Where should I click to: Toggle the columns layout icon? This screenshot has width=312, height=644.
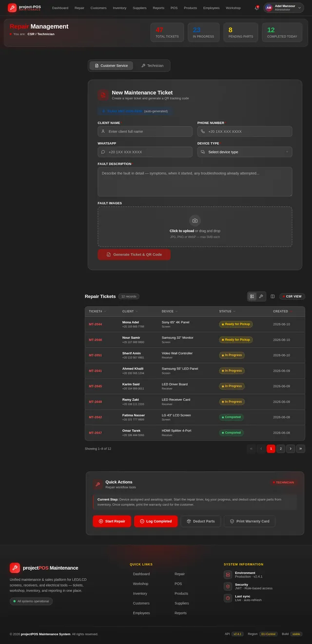[273, 296]
